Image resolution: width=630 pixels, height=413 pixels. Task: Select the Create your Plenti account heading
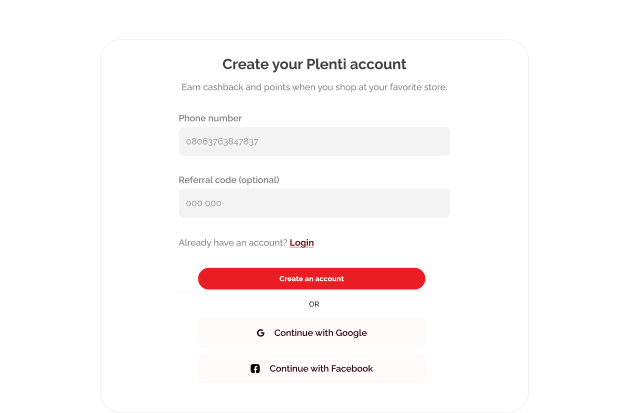pyautogui.click(x=314, y=64)
